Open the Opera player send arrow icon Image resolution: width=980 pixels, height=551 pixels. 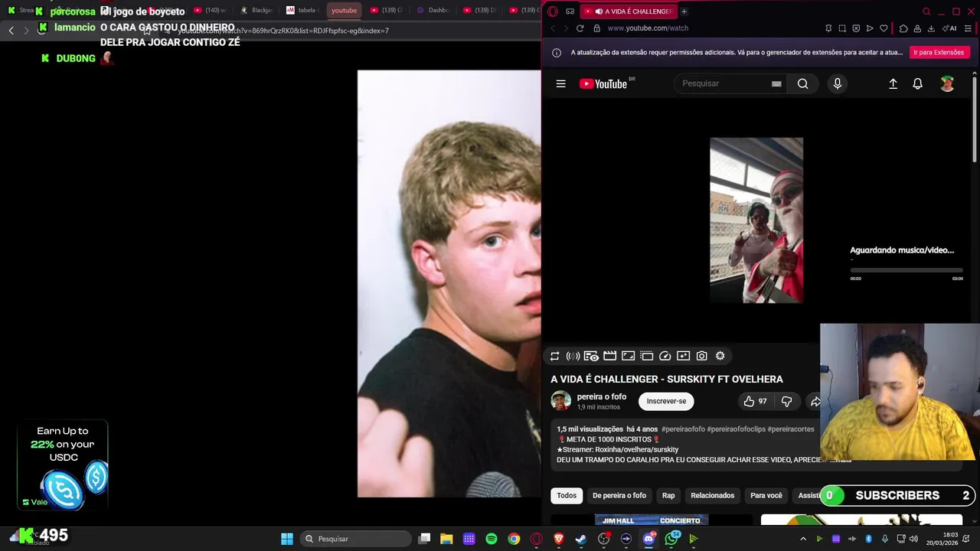pyautogui.click(x=870, y=28)
